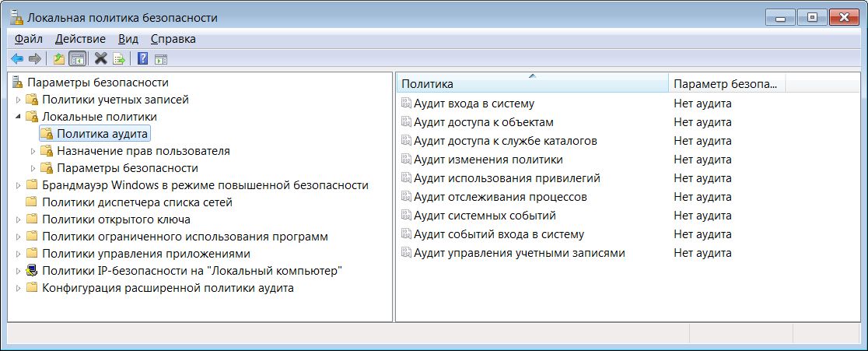Click the Аудит входа в систему policy icon

tap(406, 104)
